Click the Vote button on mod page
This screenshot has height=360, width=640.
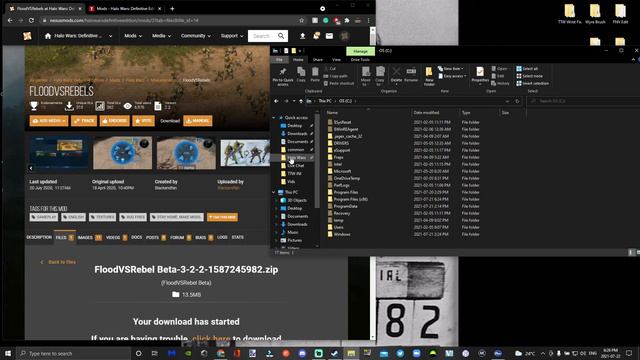coord(143,121)
